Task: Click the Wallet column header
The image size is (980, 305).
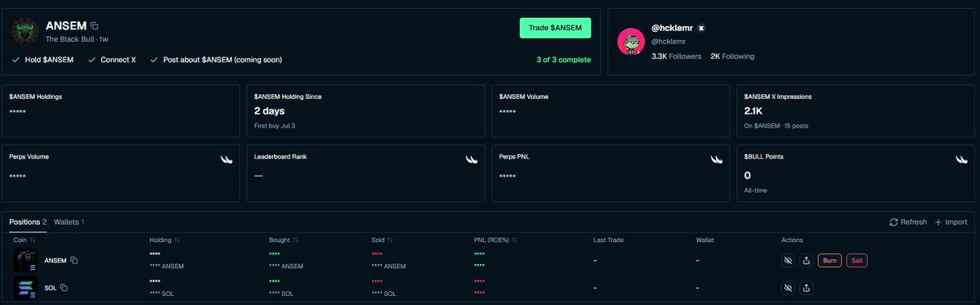Action: 705,240
